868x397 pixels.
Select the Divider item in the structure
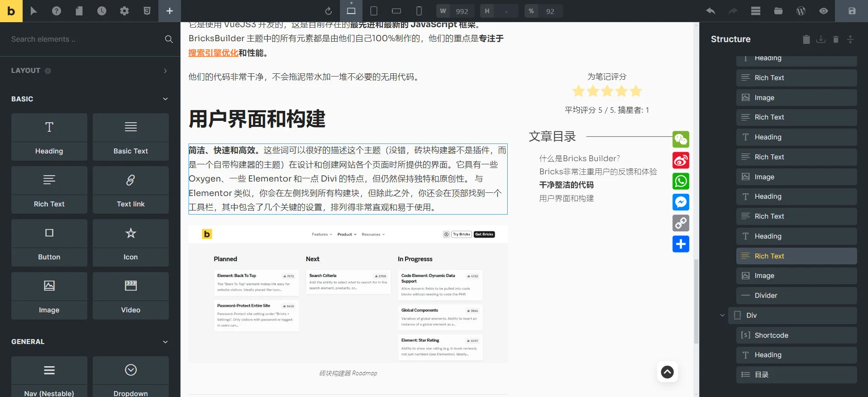tap(796, 296)
